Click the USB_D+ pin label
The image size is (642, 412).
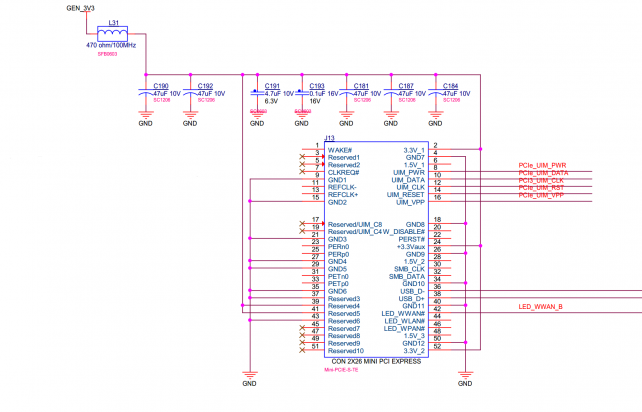pos(412,298)
